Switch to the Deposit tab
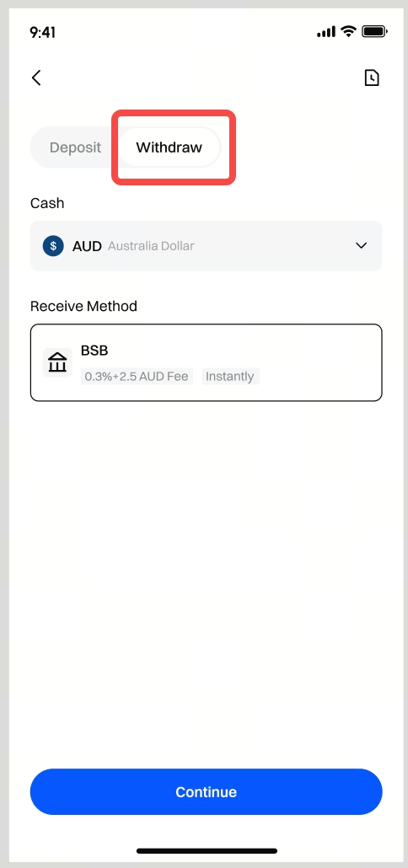The width and height of the screenshot is (408, 868). (75, 147)
